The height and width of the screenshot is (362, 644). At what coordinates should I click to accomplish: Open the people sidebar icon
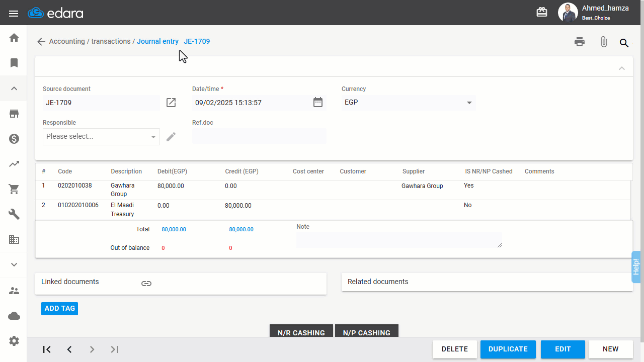pyautogui.click(x=14, y=291)
